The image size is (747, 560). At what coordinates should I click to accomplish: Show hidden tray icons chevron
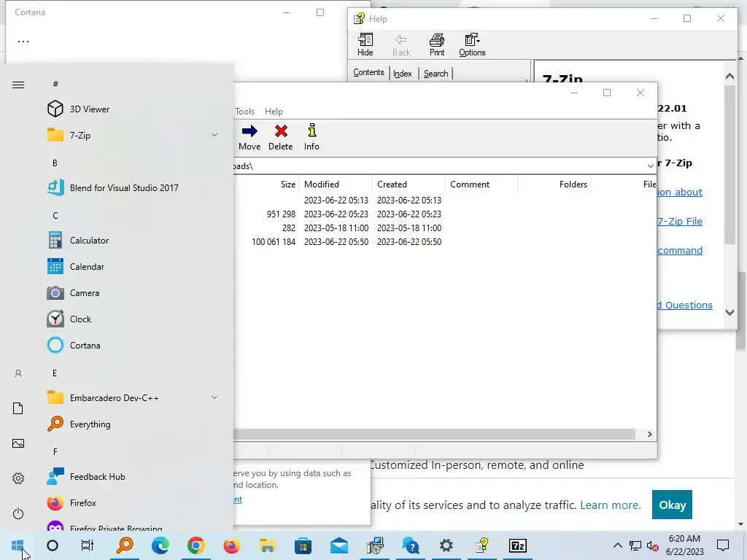pos(617,545)
